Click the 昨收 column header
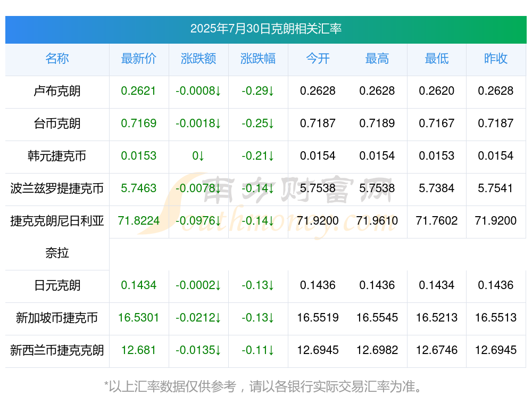The height and width of the screenshot is (403, 532). click(496, 59)
